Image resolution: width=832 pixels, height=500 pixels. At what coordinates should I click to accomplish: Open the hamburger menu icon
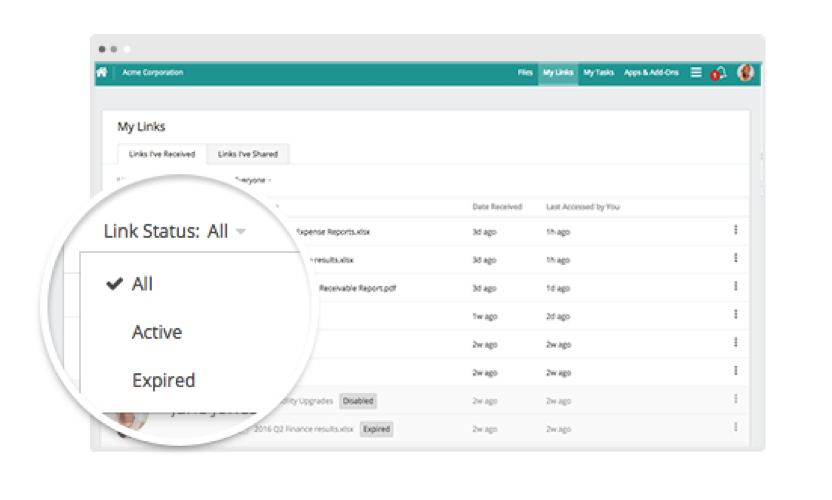coord(696,73)
